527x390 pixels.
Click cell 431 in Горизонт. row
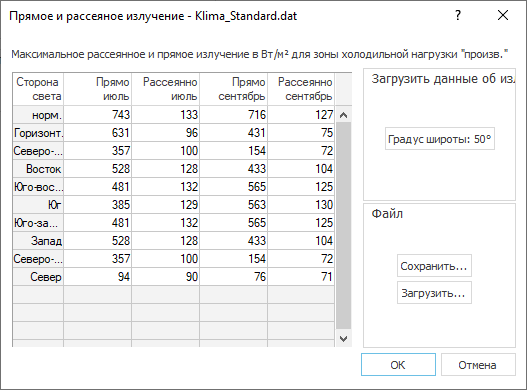pyautogui.click(x=234, y=133)
